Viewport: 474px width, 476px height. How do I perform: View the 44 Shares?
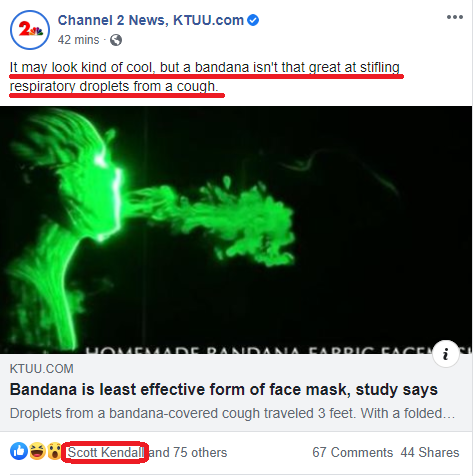coord(430,452)
